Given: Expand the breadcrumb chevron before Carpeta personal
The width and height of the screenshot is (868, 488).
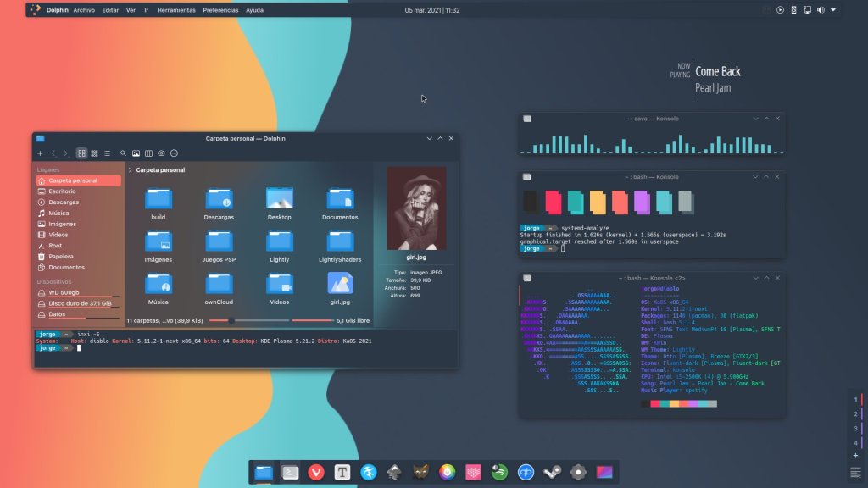Looking at the screenshot, I should pos(130,170).
